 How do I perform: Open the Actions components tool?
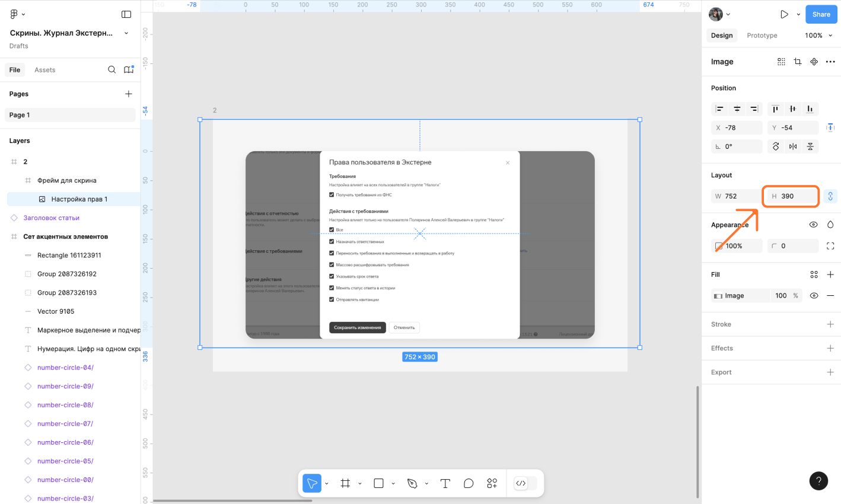pyautogui.click(x=492, y=483)
